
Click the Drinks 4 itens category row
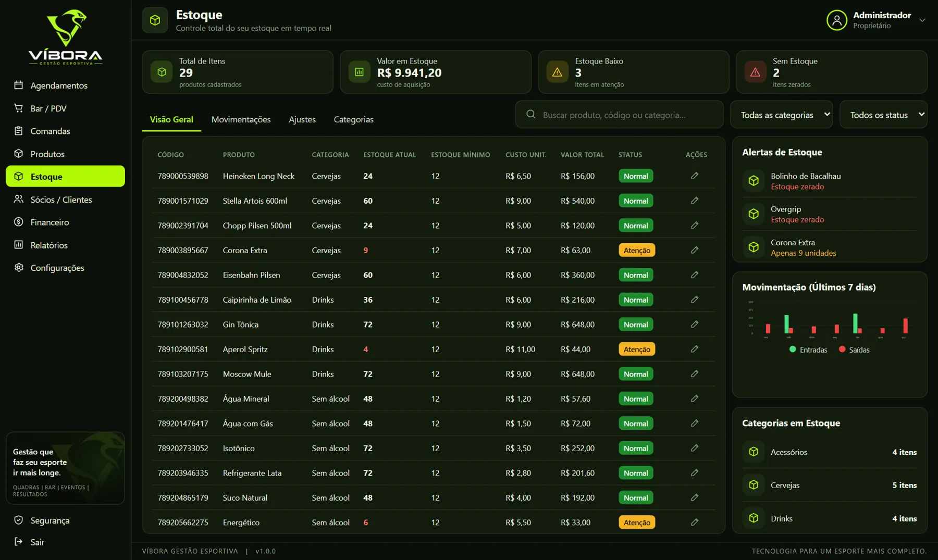click(x=829, y=518)
